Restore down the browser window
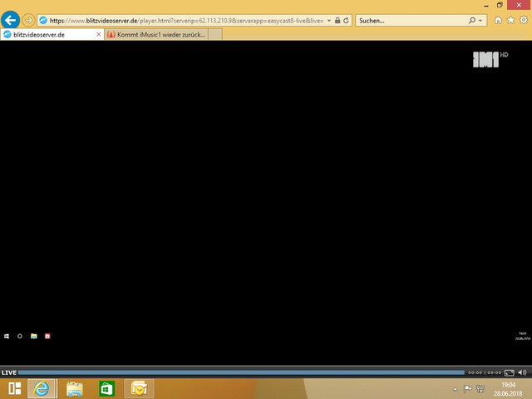 point(500,5)
